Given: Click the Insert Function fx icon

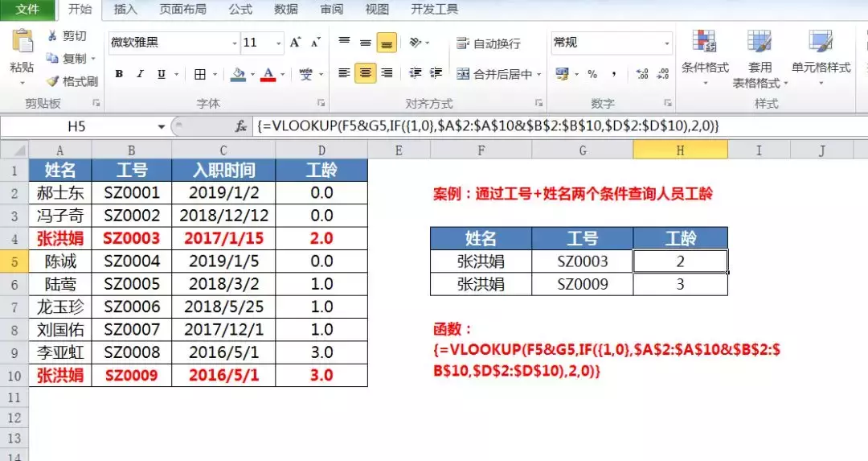Looking at the screenshot, I should tap(241, 126).
